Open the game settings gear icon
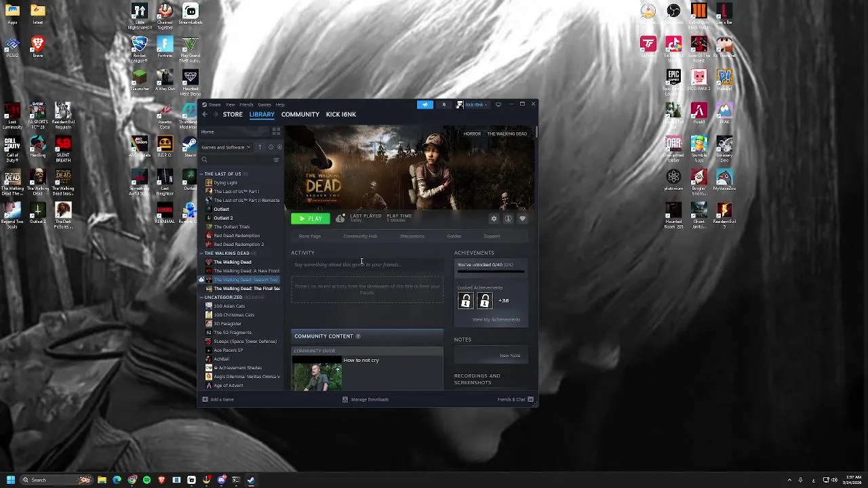This screenshot has height=488, width=868. (494, 218)
